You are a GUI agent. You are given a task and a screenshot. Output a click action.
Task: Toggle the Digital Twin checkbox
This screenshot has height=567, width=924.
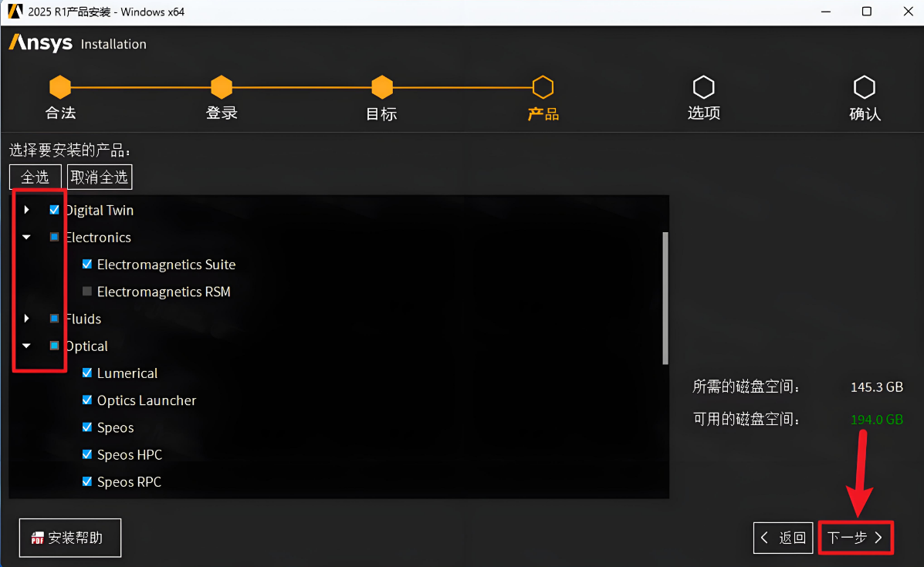54,210
